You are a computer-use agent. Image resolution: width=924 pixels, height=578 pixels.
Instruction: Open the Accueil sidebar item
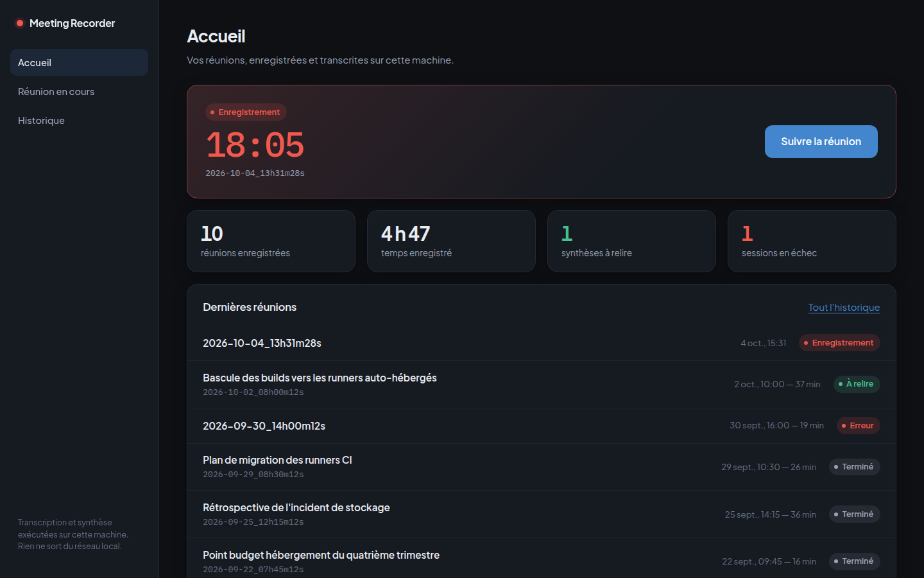tap(79, 62)
